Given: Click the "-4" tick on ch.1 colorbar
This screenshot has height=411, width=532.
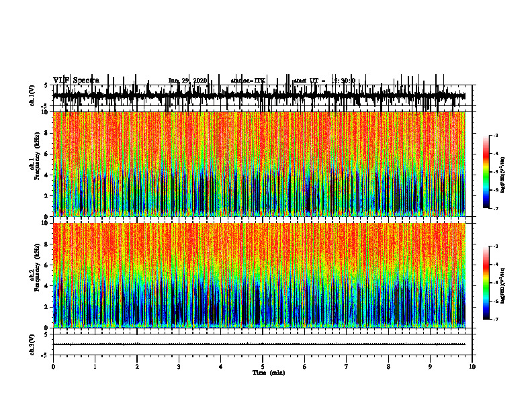Looking at the screenshot, I should click(x=496, y=154).
